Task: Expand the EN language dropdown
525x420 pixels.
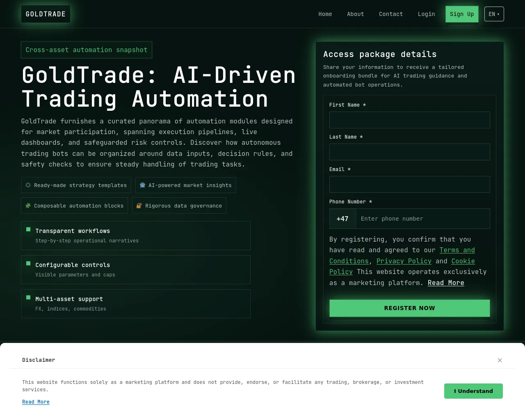Action: click(x=494, y=14)
